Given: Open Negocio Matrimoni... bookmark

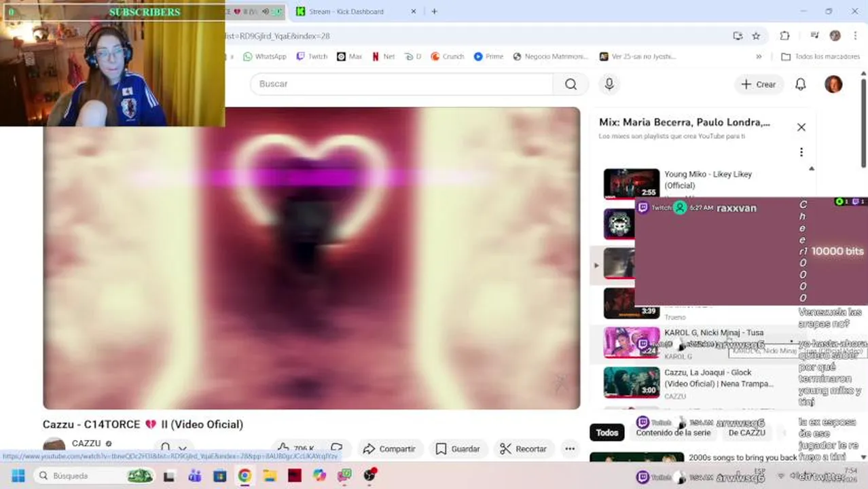Looking at the screenshot, I should pos(551,56).
